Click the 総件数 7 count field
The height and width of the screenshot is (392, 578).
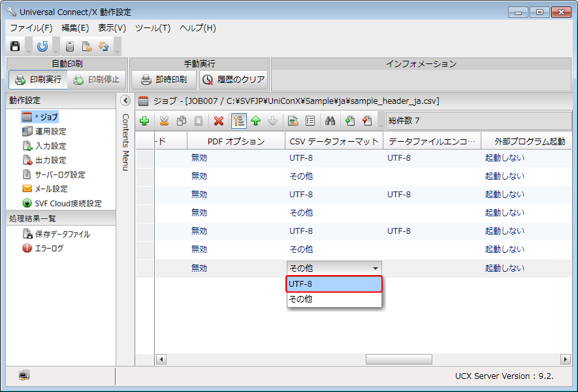click(479, 121)
